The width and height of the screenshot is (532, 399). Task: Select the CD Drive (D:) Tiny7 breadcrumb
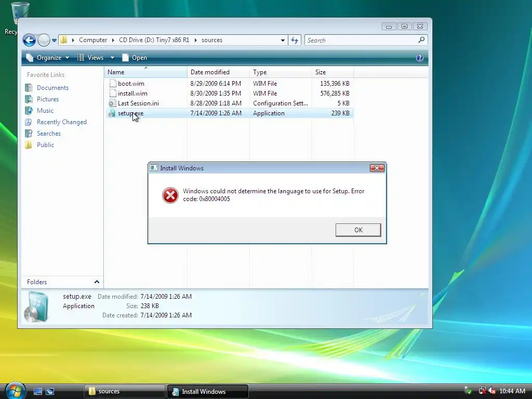pos(154,40)
